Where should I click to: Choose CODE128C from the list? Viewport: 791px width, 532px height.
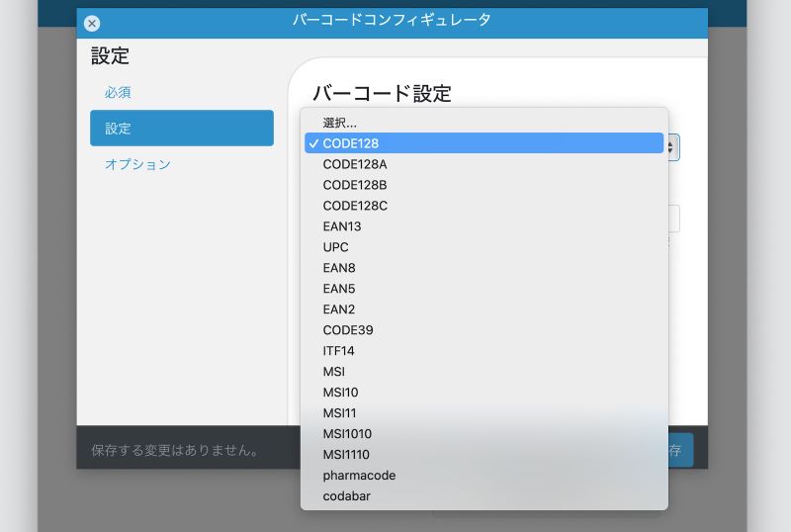(x=483, y=206)
